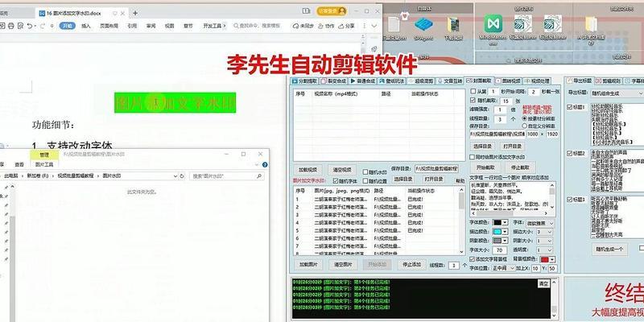Click the 随机生成一个 button
Screen dimensions: 644x322
(609, 249)
